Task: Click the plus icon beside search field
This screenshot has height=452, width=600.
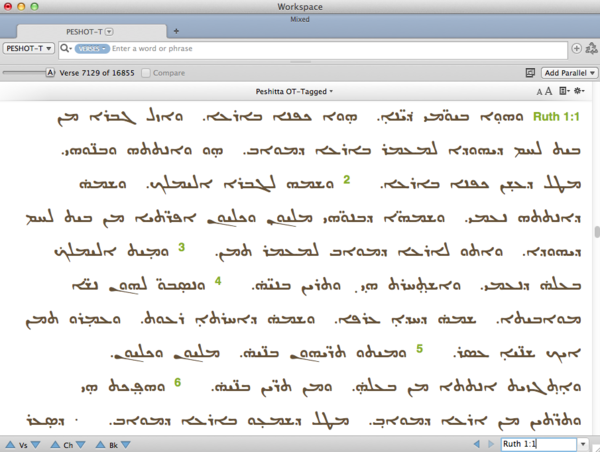Action: pyautogui.click(x=577, y=48)
